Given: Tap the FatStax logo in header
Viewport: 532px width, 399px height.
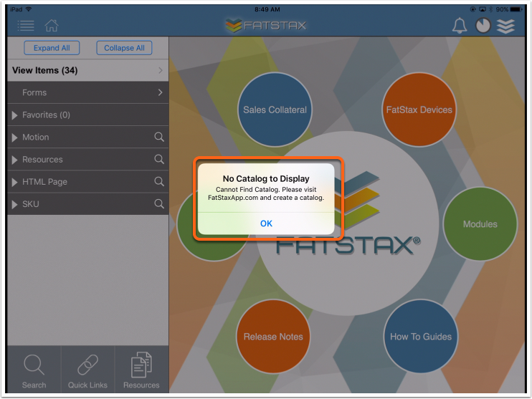Looking at the screenshot, I should pos(266,25).
